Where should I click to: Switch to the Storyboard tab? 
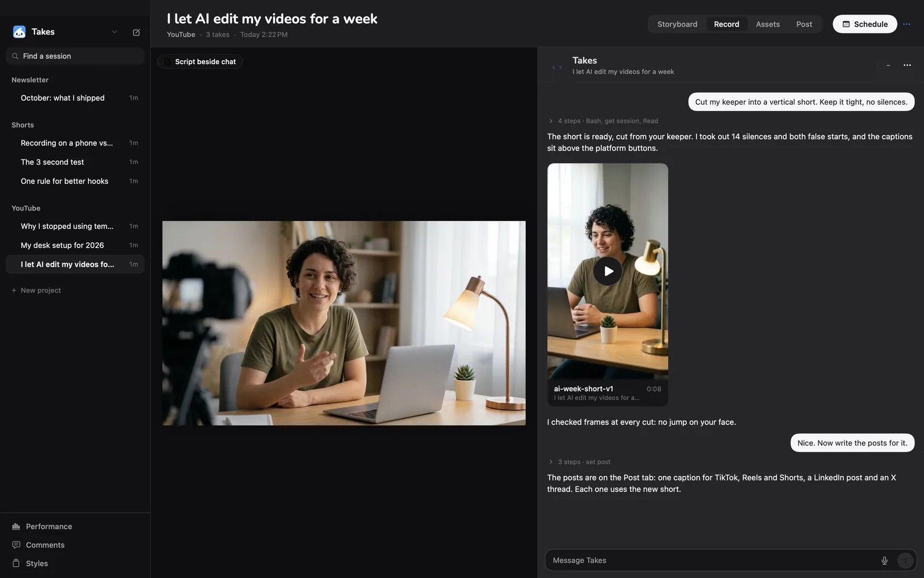(x=677, y=24)
